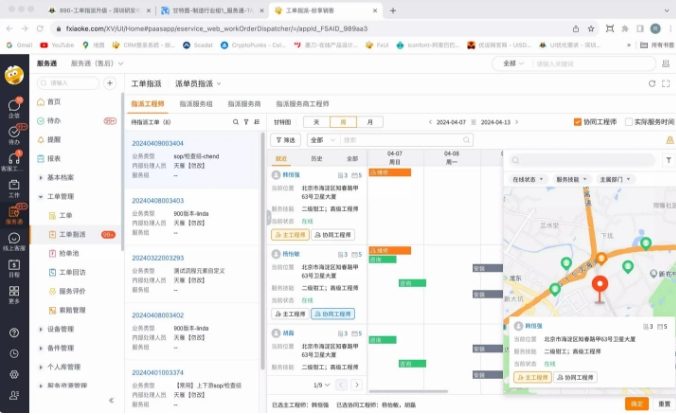Click the clock history icon in dark sidebar
The image size is (676, 415).
(14, 353)
